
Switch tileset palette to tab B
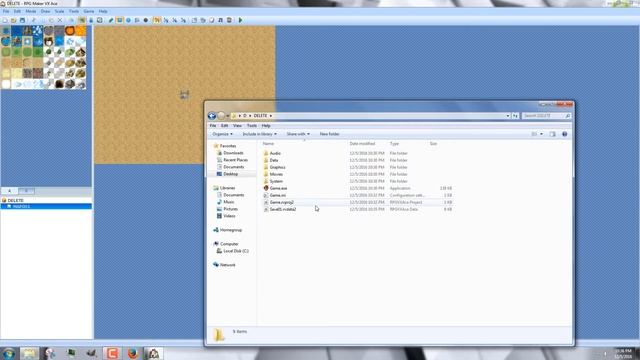[26, 191]
